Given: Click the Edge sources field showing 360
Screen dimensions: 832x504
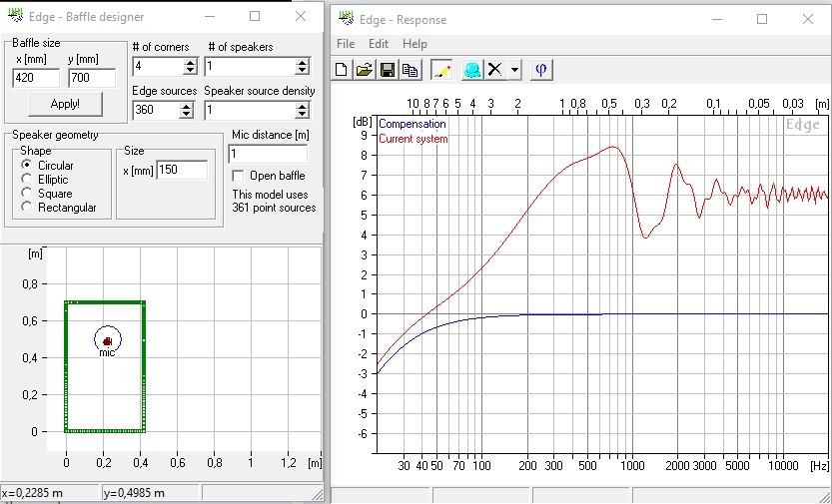Looking at the screenshot, I should click(158, 111).
